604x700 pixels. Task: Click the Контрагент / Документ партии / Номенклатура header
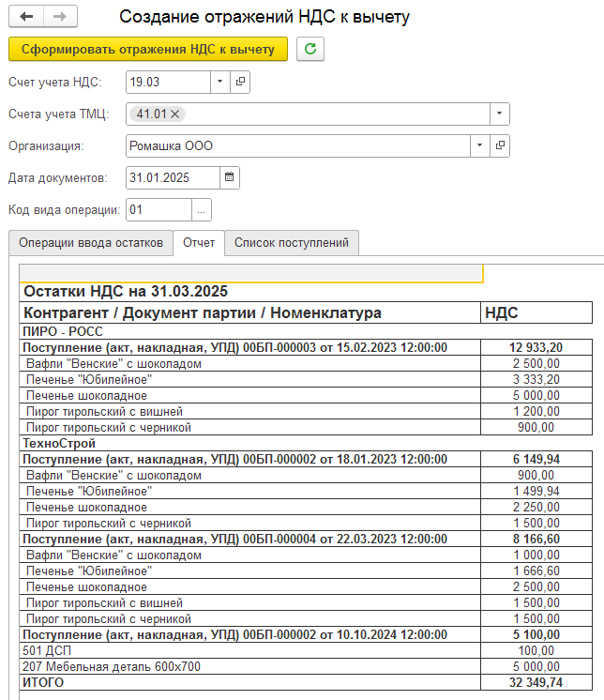250,312
